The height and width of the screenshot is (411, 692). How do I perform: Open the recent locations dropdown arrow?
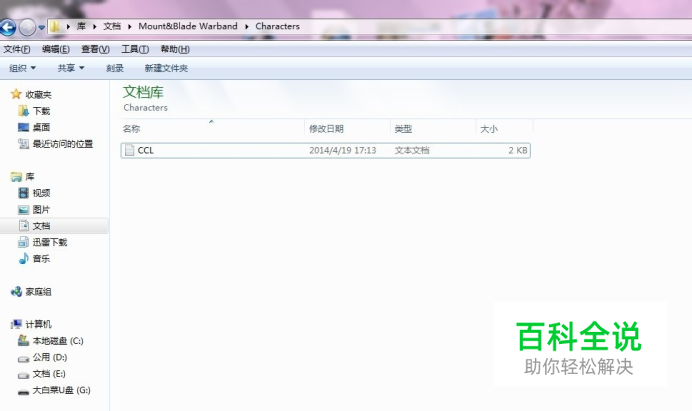(41, 27)
